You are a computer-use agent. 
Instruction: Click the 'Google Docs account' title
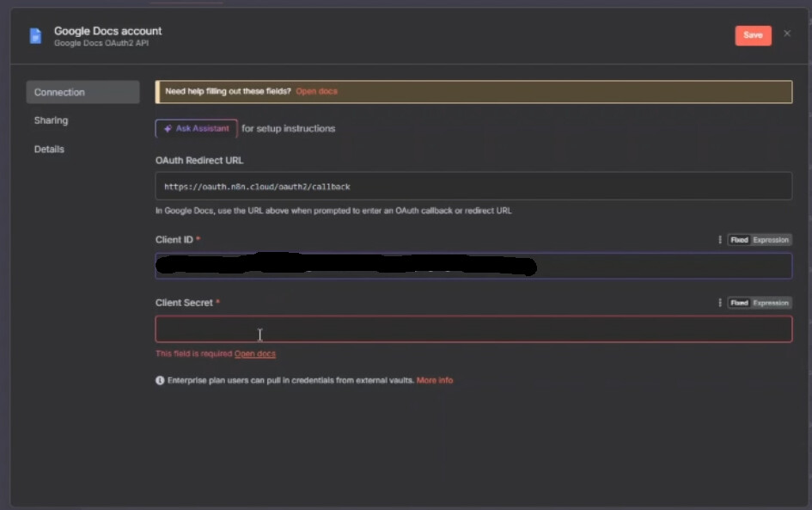coord(107,31)
